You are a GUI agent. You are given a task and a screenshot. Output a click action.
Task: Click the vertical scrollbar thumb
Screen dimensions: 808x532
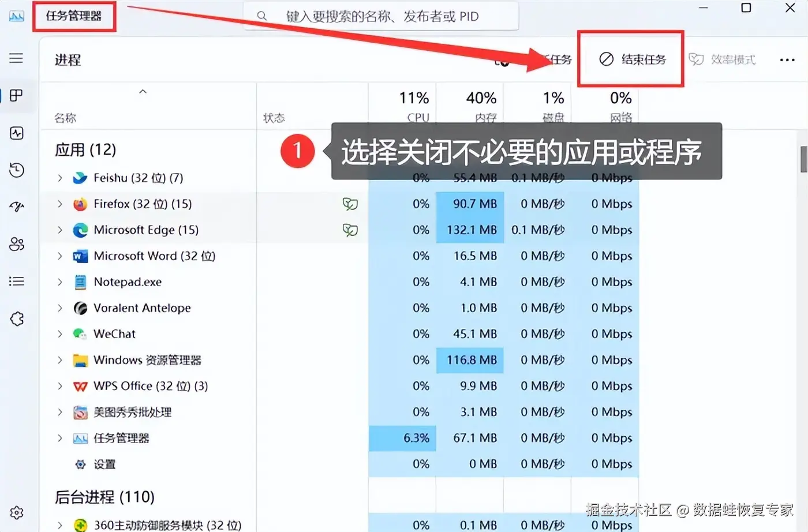pos(803,159)
